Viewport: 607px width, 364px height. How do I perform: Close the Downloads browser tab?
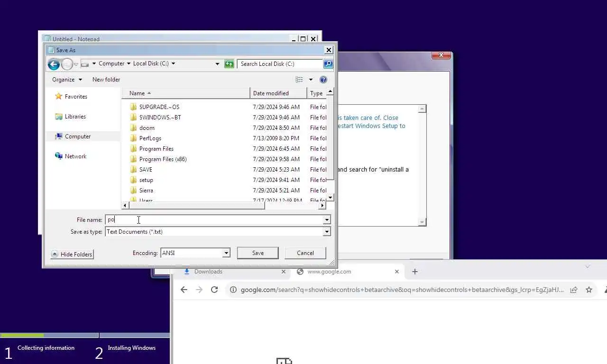tap(284, 272)
